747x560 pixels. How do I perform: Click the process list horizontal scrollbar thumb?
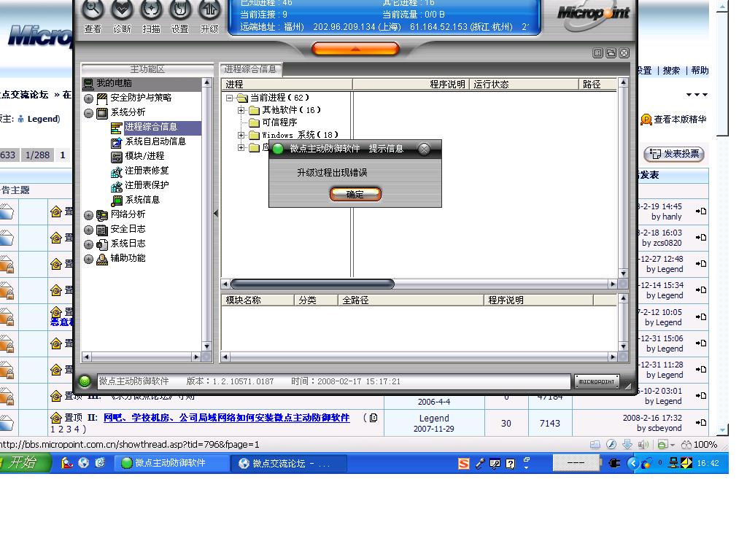(x=312, y=284)
